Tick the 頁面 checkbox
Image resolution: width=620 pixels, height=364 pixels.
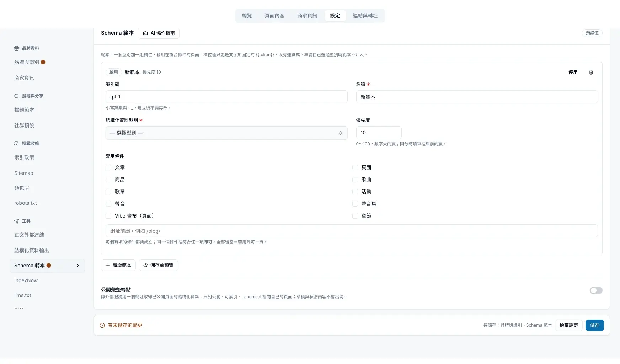pyautogui.click(x=355, y=167)
